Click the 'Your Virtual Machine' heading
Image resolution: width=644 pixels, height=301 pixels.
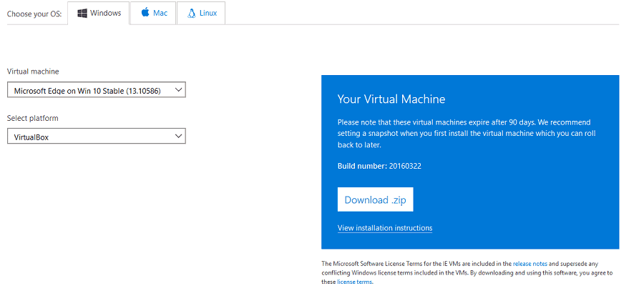391,99
